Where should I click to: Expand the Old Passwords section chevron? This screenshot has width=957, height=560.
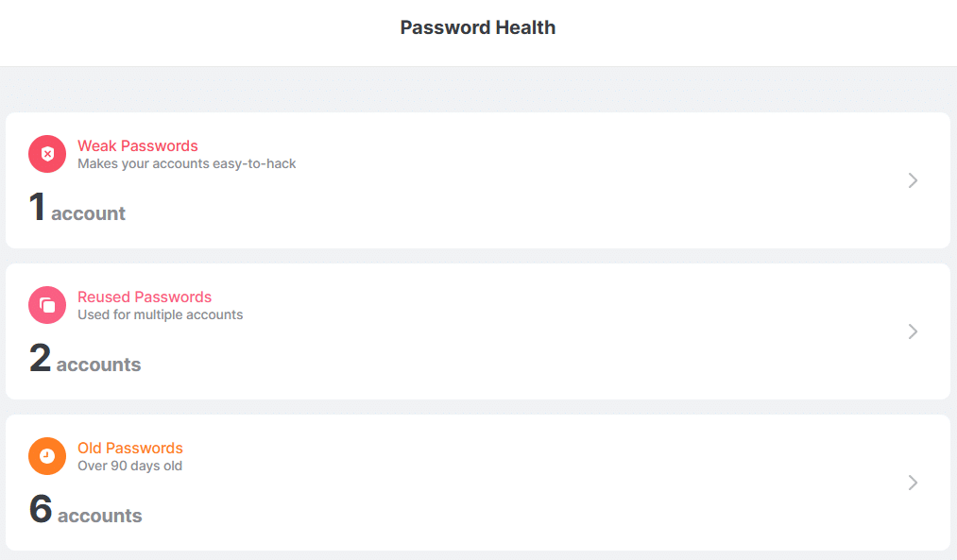click(x=913, y=483)
